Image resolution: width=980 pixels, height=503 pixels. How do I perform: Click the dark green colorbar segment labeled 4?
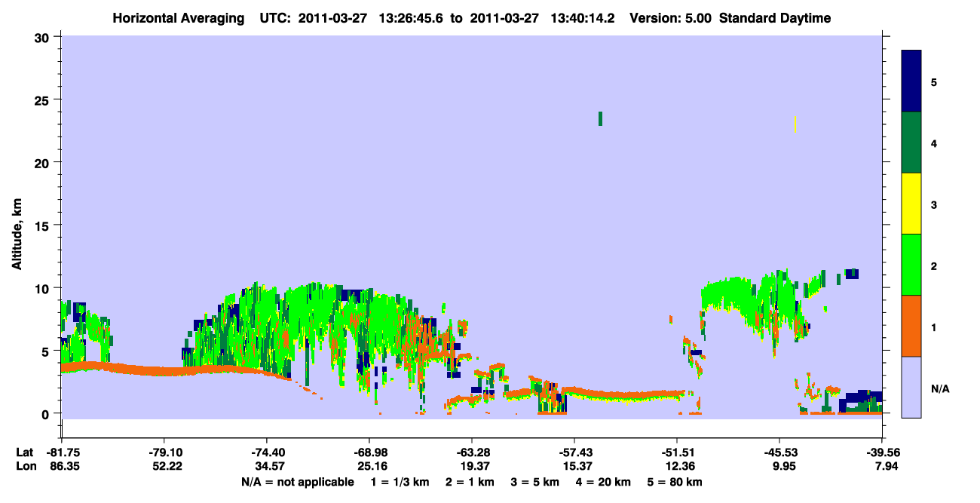tap(911, 143)
